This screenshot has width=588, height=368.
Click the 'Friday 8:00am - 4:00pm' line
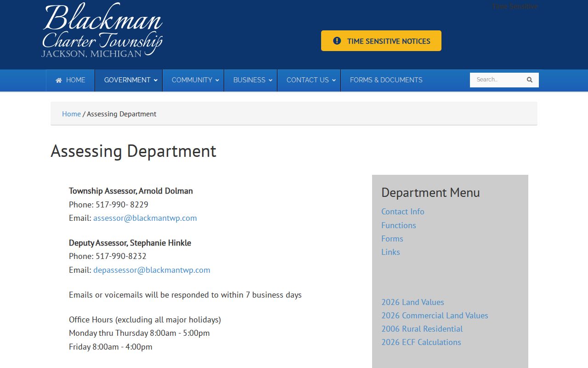[x=111, y=346]
